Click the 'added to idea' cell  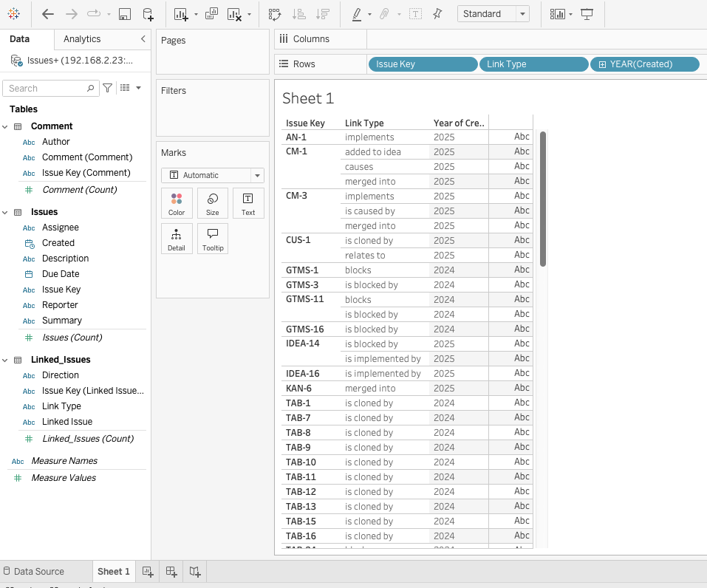pos(373,152)
